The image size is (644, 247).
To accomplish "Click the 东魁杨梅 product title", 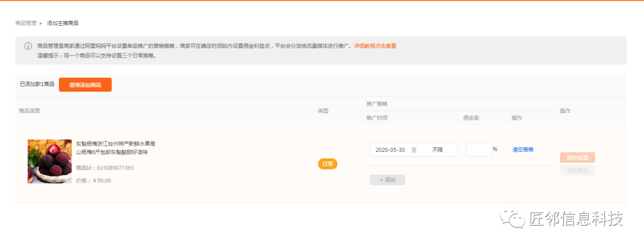I will tap(115, 148).
